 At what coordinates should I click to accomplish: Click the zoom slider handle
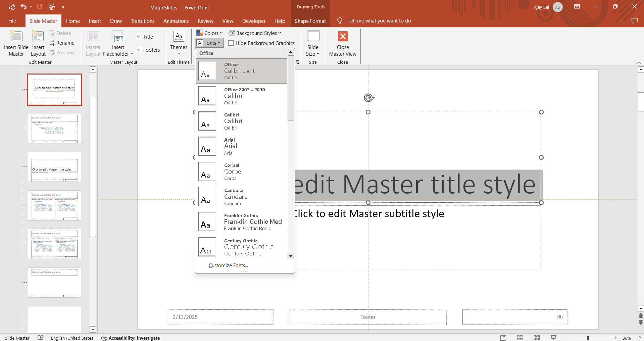click(x=588, y=338)
